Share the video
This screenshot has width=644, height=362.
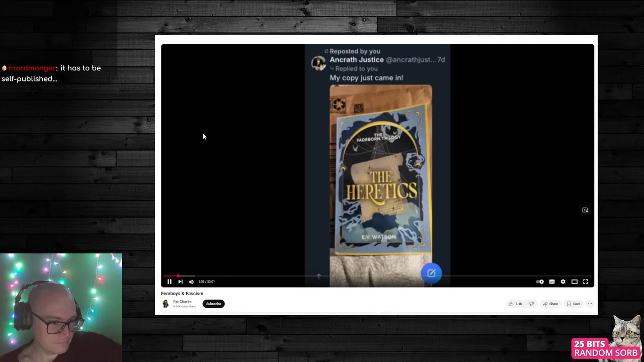550,304
